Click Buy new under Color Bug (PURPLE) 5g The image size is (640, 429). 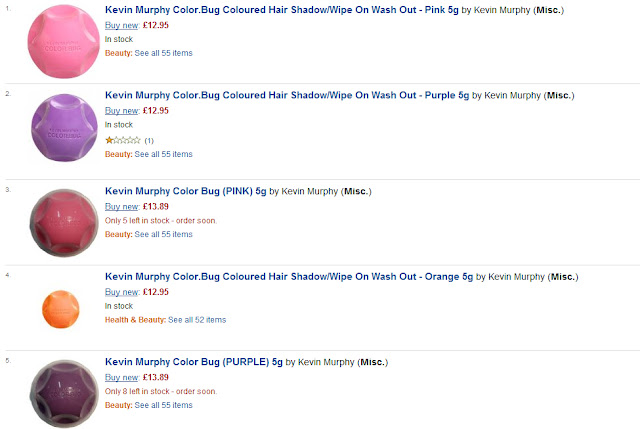tap(122, 377)
